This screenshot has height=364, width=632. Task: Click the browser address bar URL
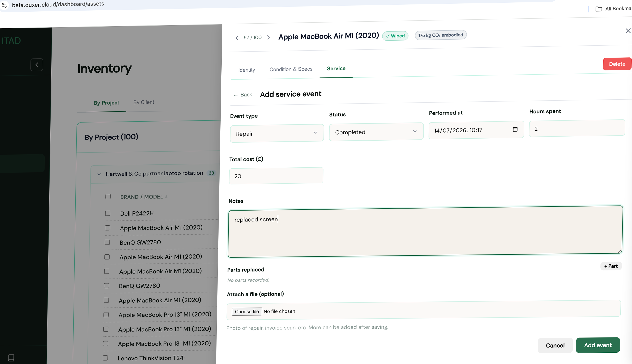58,4
